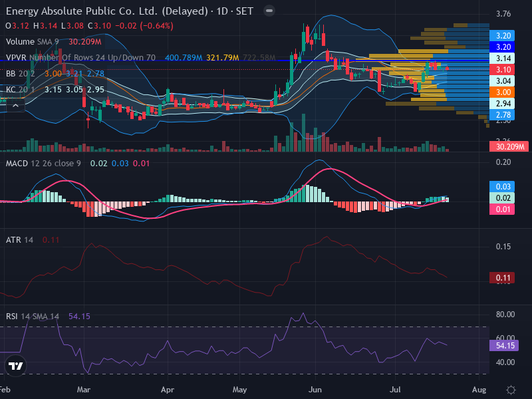Select the Energy Absolute Public Co. symbol title
This screenshot has height=399, width=532.
click(106, 11)
